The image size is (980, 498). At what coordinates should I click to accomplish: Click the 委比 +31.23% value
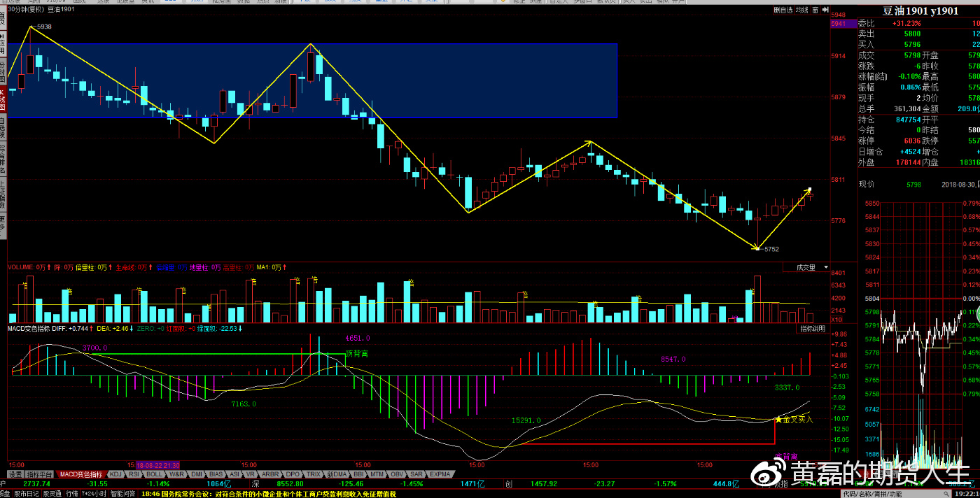point(906,23)
